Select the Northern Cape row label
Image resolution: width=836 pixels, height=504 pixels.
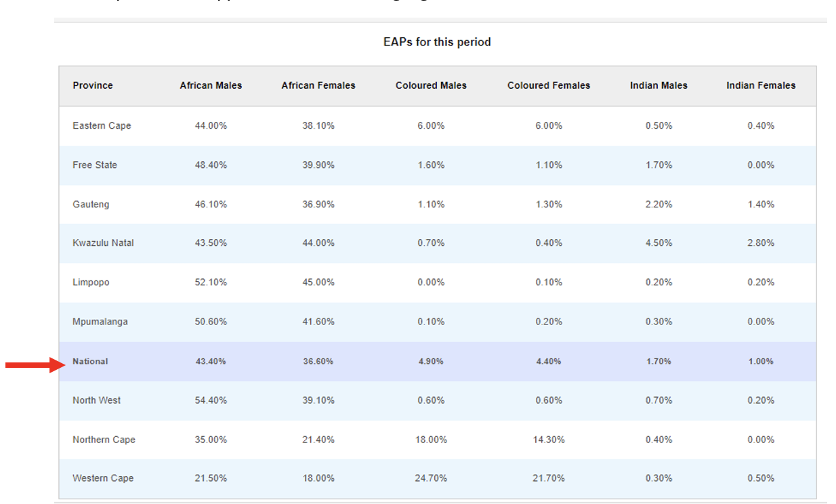(104, 439)
